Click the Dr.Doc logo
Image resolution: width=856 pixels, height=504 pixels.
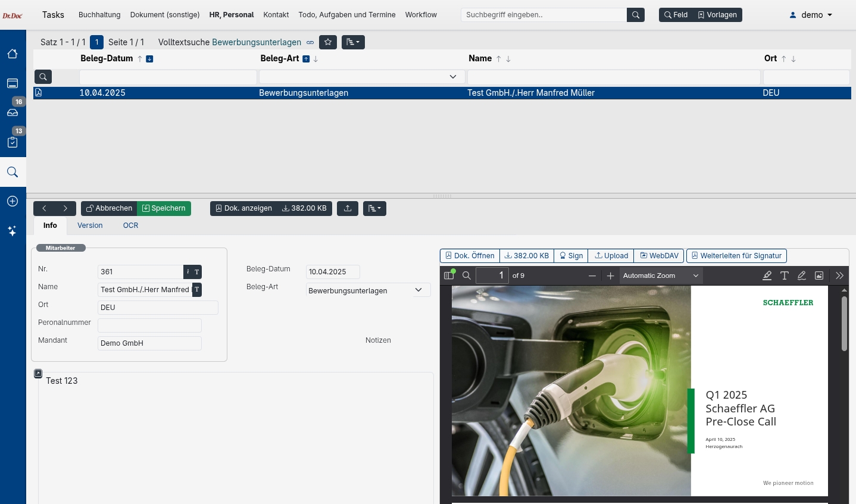pos(13,15)
